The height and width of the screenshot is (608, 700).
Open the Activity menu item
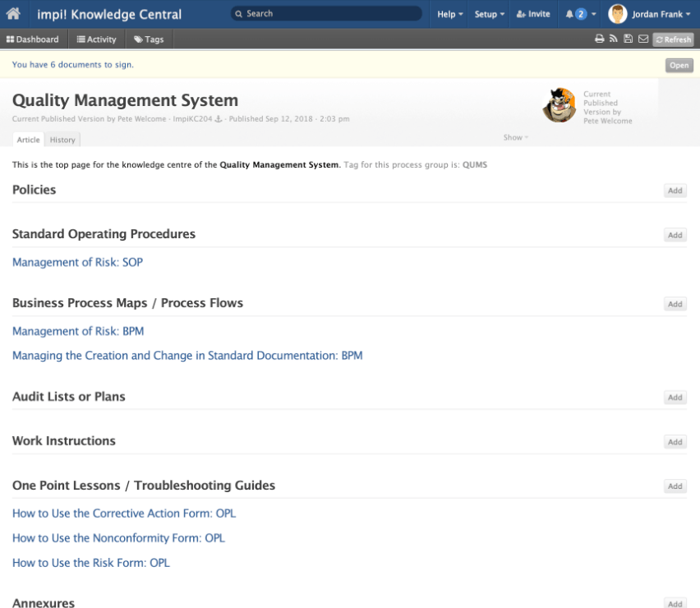pos(97,39)
